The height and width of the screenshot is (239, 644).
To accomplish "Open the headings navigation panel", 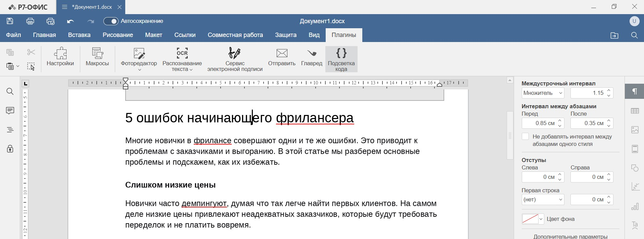I will tap(10, 130).
